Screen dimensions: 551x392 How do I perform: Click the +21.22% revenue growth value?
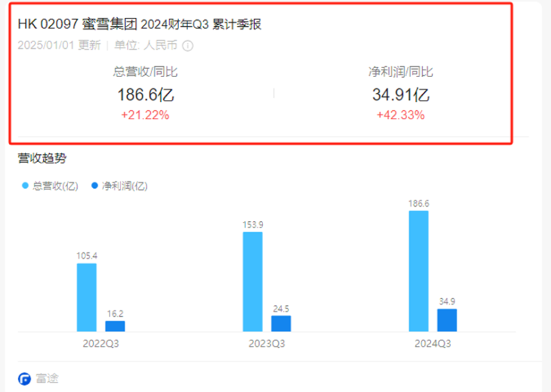(x=145, y=115)
